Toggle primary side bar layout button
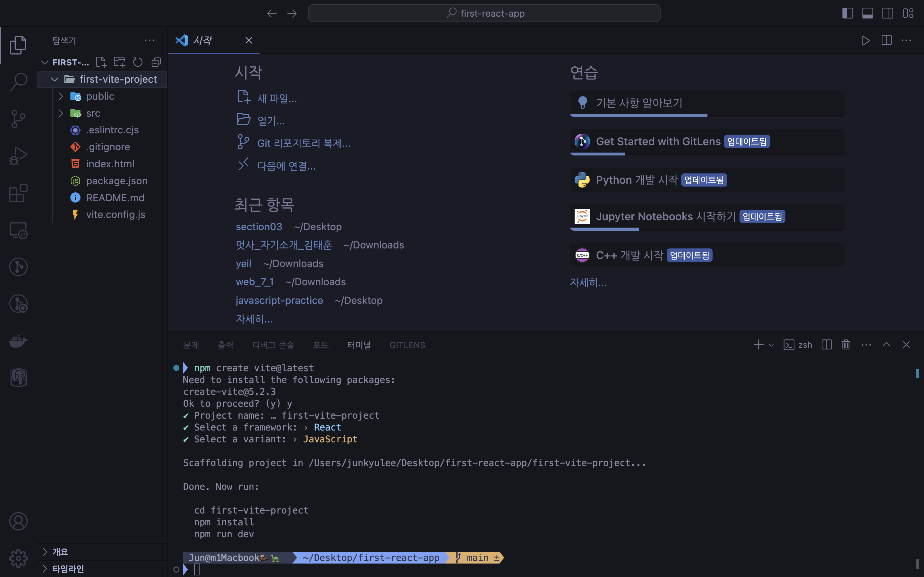The height and width of the screenshot is (577, 924). (x=848, y=13)
